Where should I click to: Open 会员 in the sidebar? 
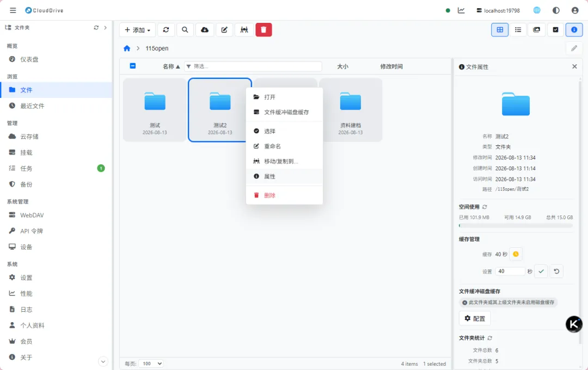[56, 342]
